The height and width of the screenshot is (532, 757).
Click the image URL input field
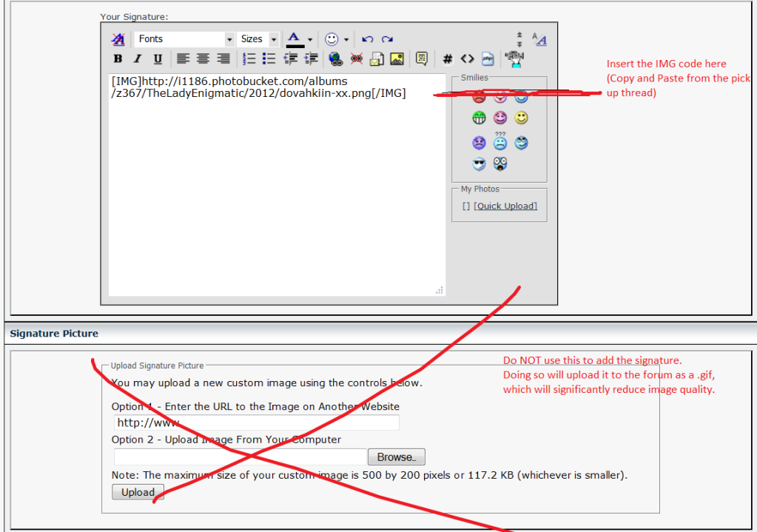coord(256,422)
